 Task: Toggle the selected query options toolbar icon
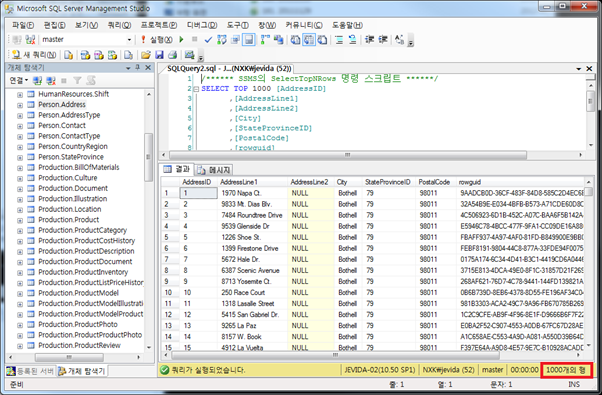click(x=249, y=40)
